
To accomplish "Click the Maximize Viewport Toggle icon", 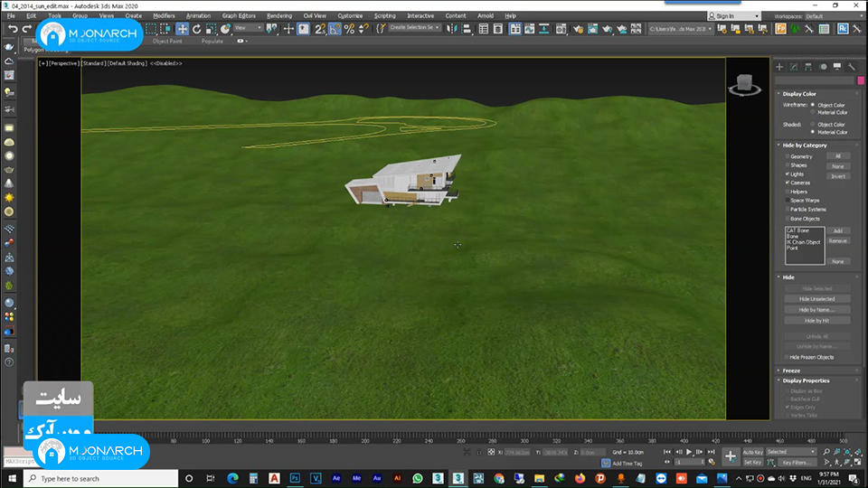I will click(857, 462).
